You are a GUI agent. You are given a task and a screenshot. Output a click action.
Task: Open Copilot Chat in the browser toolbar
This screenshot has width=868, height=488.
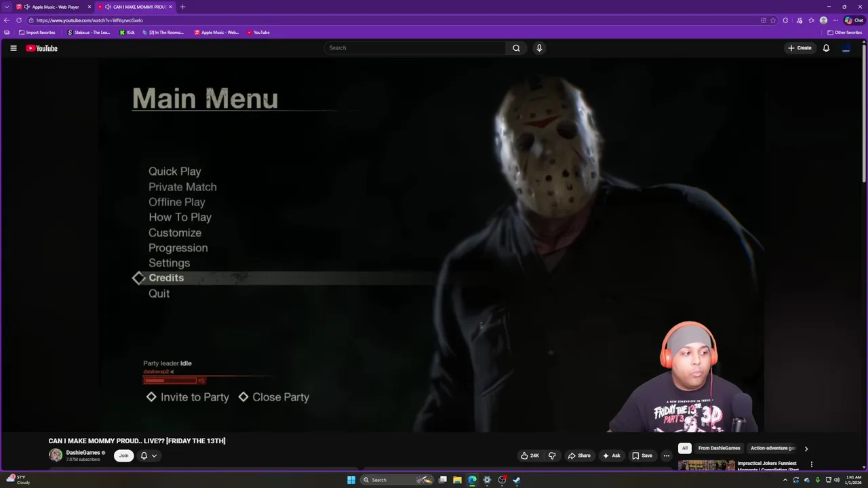854,20
